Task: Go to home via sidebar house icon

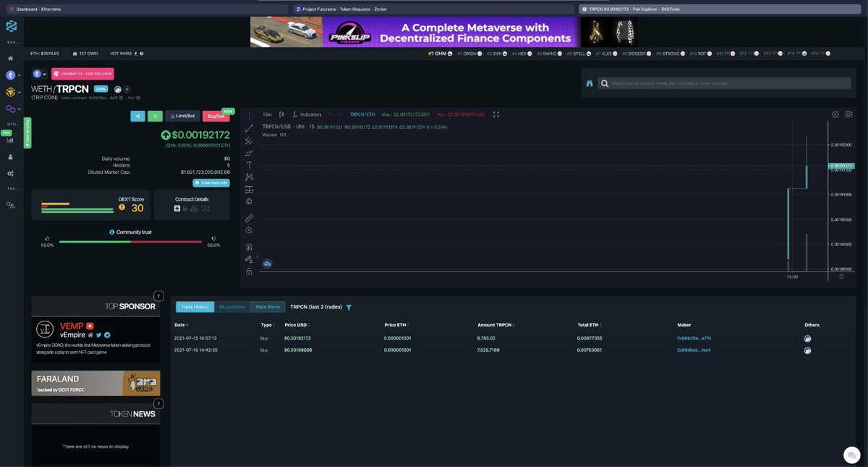Action: coord(10,58)
